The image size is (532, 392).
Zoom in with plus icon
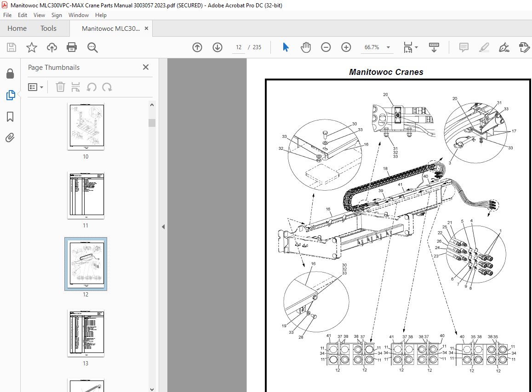point(346,47)
